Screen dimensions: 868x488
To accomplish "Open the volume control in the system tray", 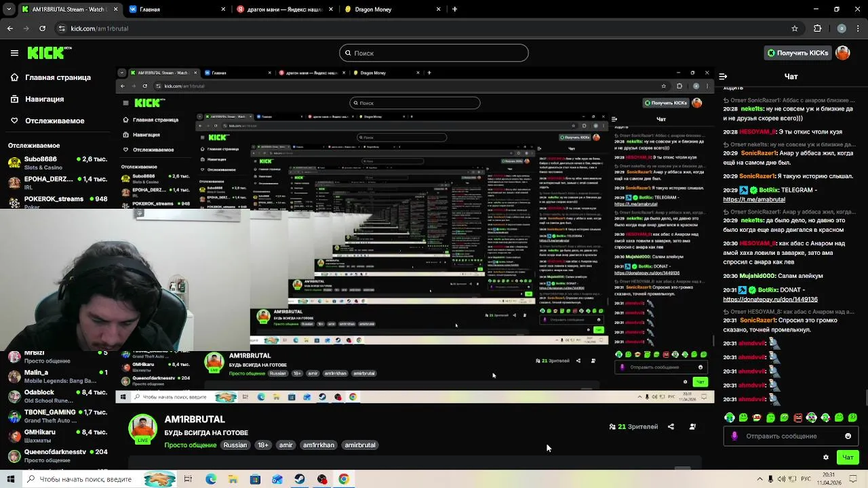I will (x=783, y=479).
